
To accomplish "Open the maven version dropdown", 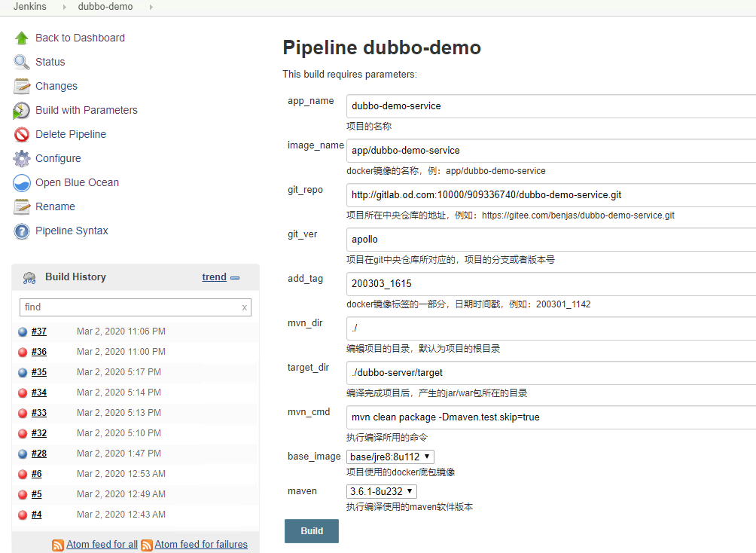I will (381, 491).
